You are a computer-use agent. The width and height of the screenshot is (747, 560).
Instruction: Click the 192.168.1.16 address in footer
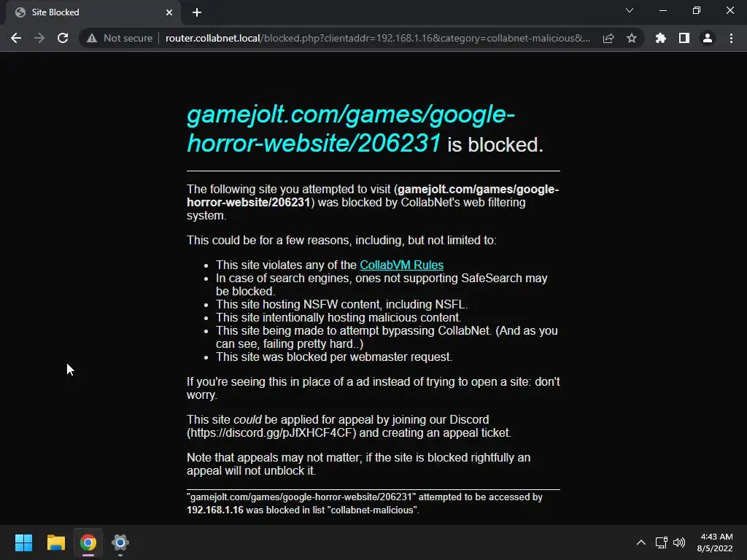coord(215,510)
